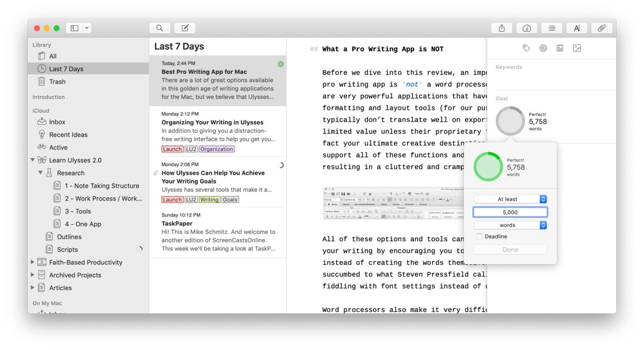
Task: Click the Writing keyword tag
Action: coord(209,199)
